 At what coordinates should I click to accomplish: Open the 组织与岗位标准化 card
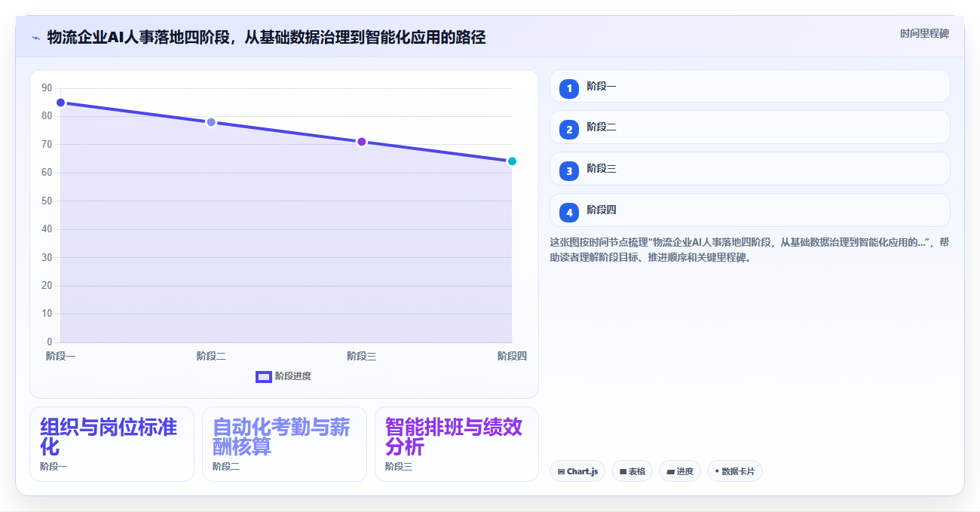[112, 444]
